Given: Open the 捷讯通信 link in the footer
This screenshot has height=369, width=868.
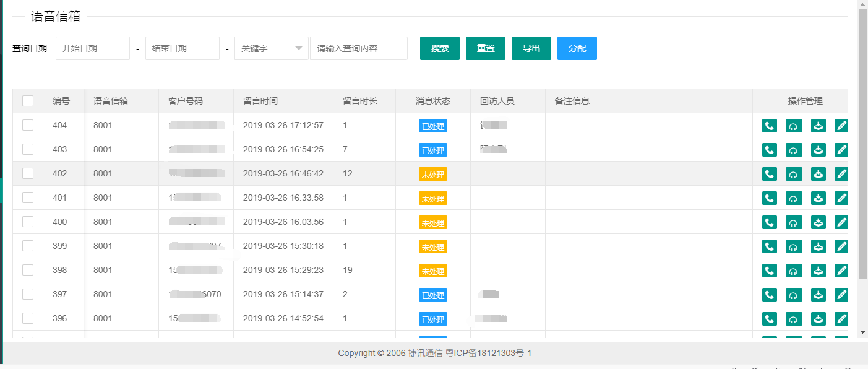Looking at the screenshot, I should tap(424, 353).
